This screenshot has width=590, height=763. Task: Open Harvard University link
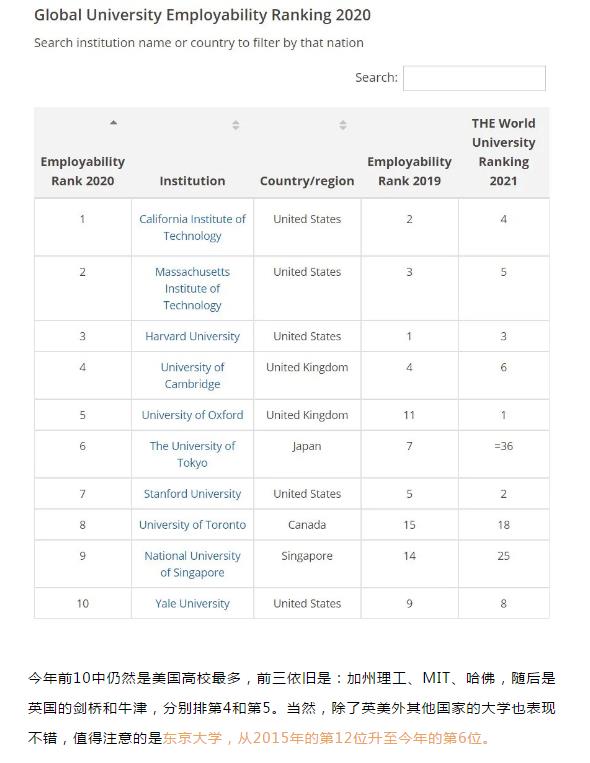(192, 336)
